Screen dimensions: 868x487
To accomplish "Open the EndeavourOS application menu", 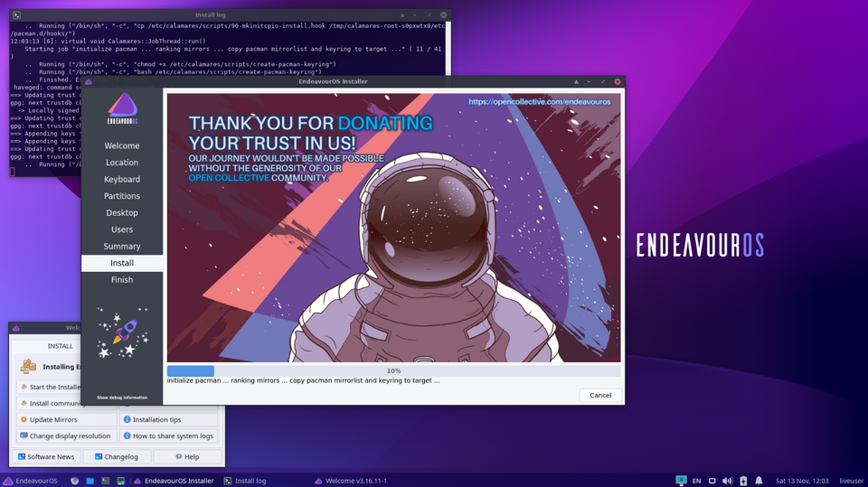I will pyautogui.click(x=33, y=481).
